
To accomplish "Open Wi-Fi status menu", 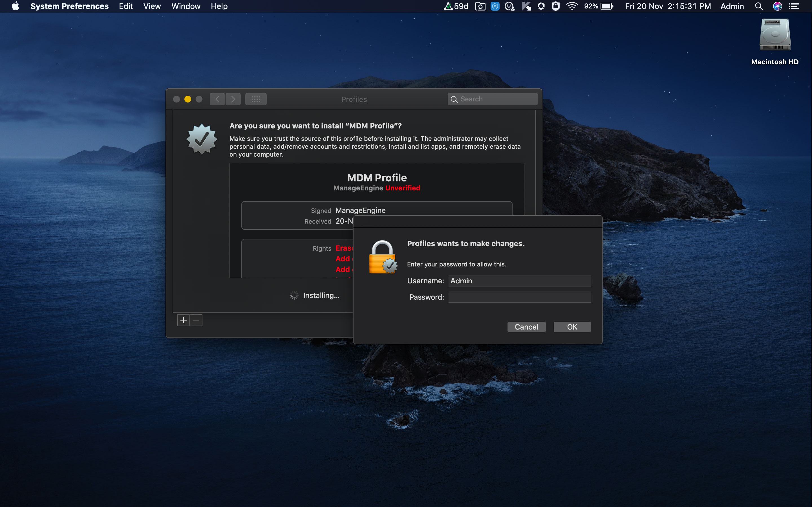I will (x=572, y=6).
